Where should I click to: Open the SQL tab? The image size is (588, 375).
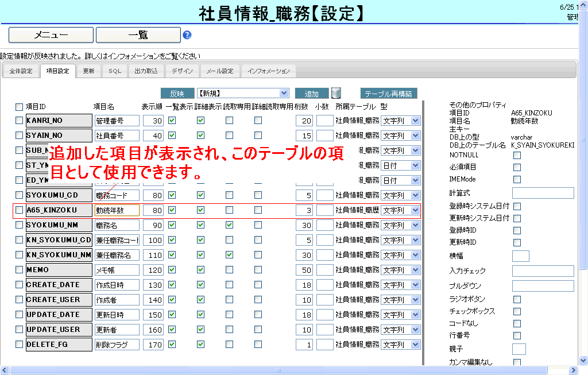tap(115, 71)
